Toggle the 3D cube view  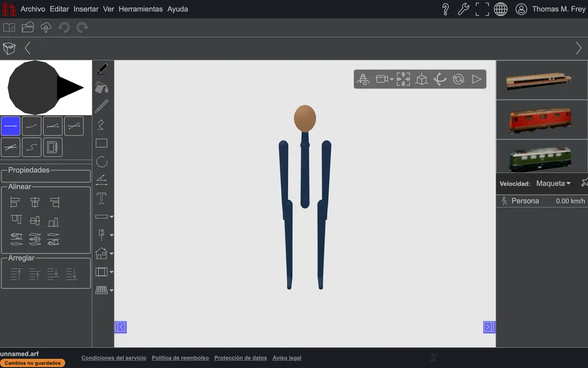(x=421, y=79)
